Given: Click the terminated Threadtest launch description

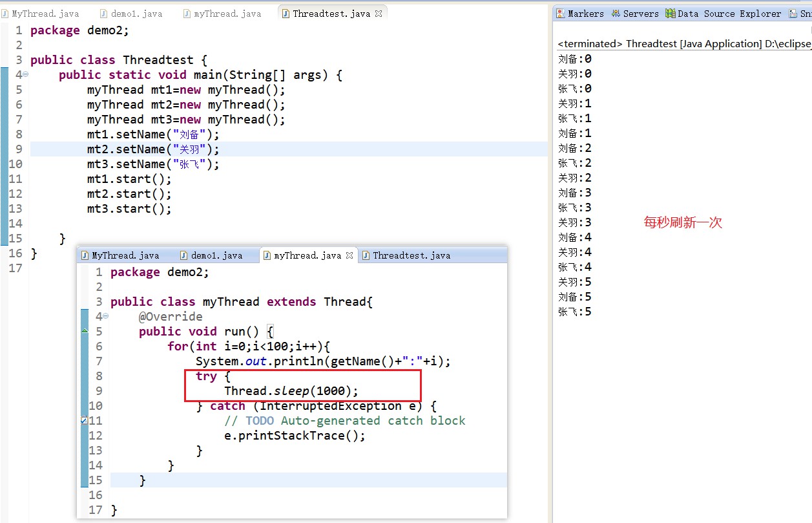Looking at the screenshot, I should [683, 44].
